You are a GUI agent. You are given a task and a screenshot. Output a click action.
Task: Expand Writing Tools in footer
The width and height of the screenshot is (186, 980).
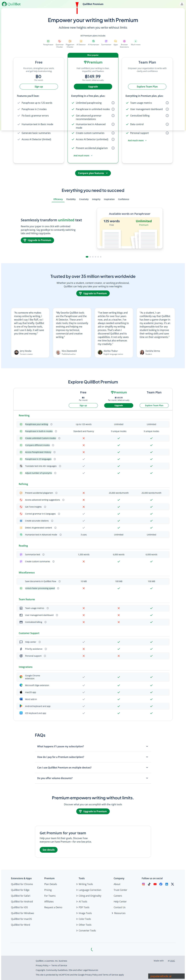85,884
